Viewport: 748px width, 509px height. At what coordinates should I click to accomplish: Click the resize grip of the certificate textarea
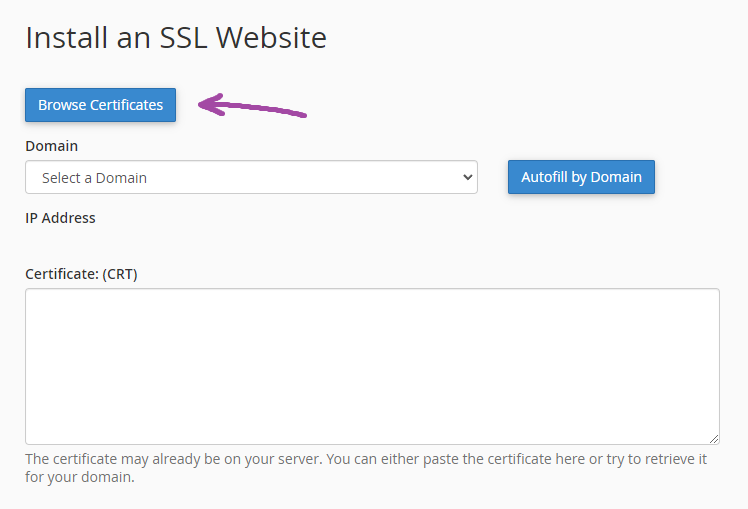click(x=714, y=439)
